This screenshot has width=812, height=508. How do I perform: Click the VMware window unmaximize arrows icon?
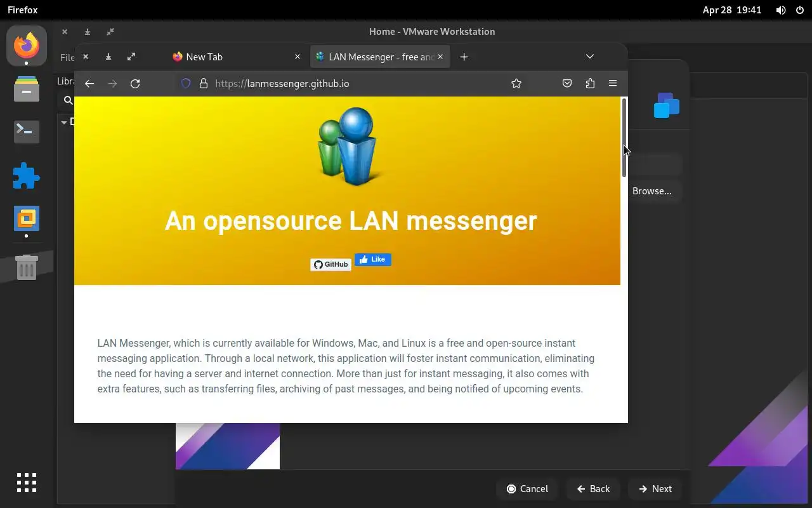[x=110, y=31]
